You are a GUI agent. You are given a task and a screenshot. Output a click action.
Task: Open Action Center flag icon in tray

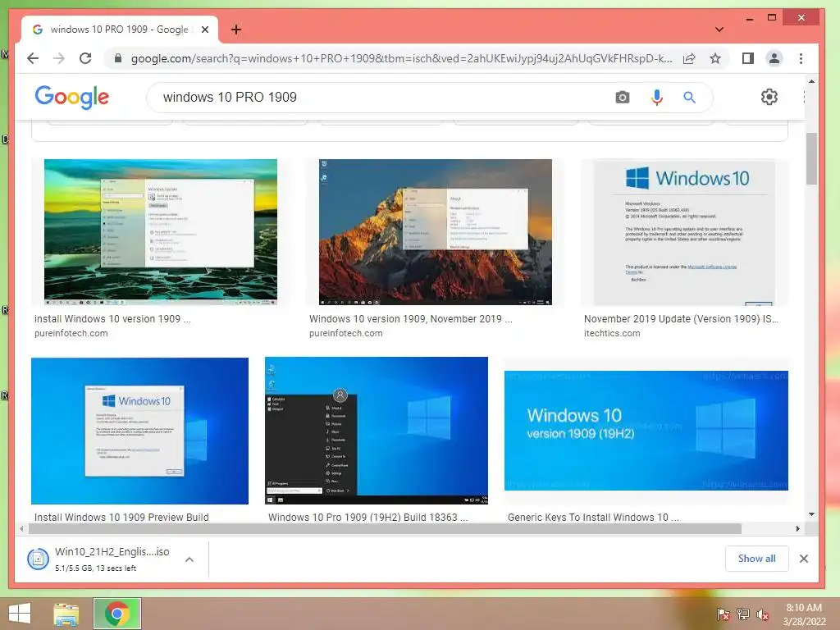pyautogui.click(x=724, y=614)
